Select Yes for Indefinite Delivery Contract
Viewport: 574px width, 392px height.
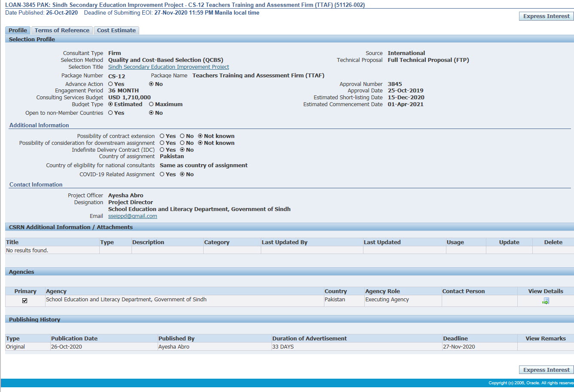162,150
